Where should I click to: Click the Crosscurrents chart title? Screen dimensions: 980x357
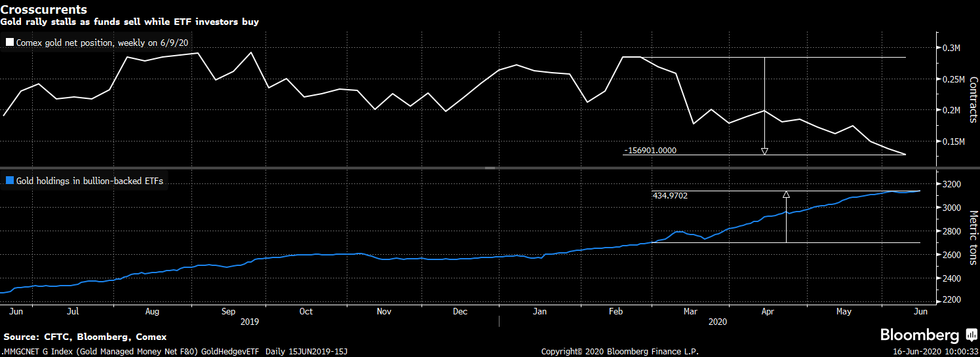click(x=43, y=10)
